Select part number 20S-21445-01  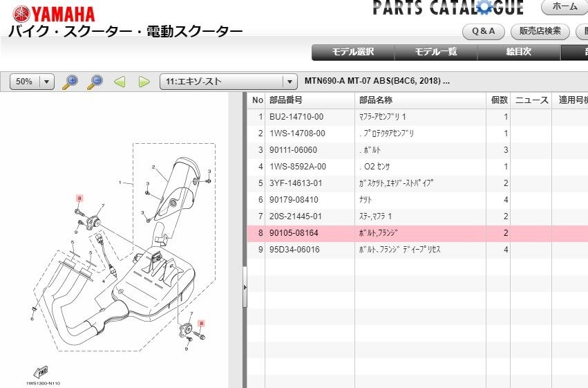296,216
